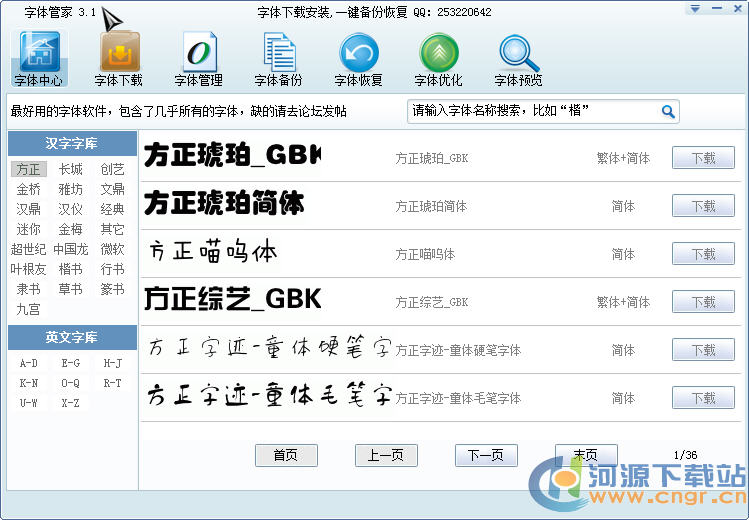
Task: Select the 叶根友 font category
Action: (29, 270)
